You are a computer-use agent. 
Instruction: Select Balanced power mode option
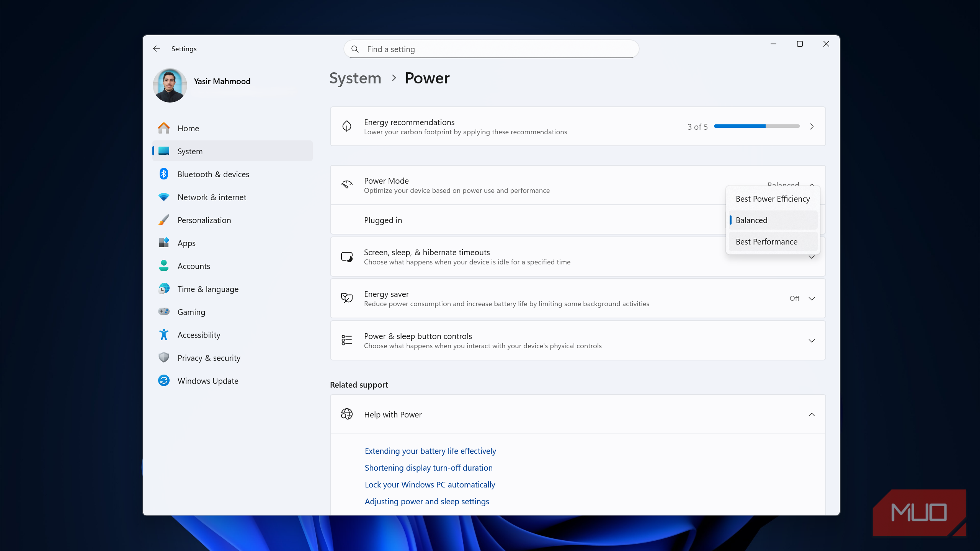click(x=773, y=220)
